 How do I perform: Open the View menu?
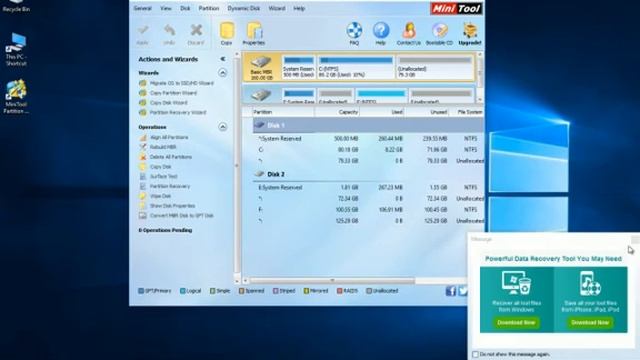point(166,8)
